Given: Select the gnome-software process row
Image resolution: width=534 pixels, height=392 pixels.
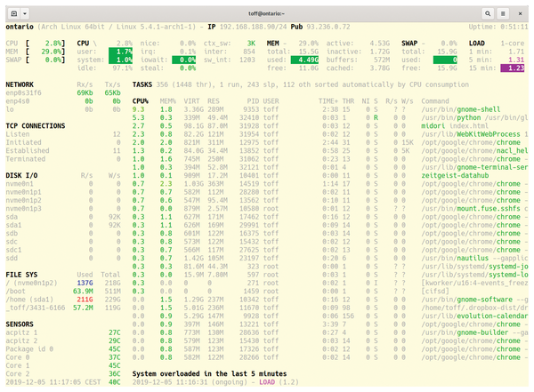Looking at the screenshot, I should [x=329, y=300].
